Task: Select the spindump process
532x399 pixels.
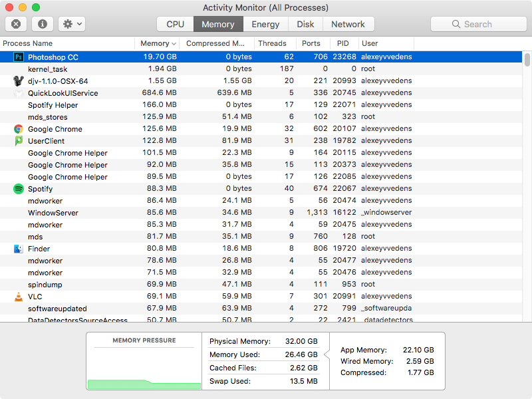Action: 261,285
